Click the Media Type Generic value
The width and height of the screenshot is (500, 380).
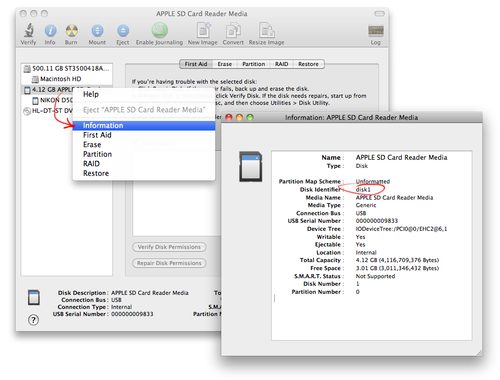pos(366,205)
